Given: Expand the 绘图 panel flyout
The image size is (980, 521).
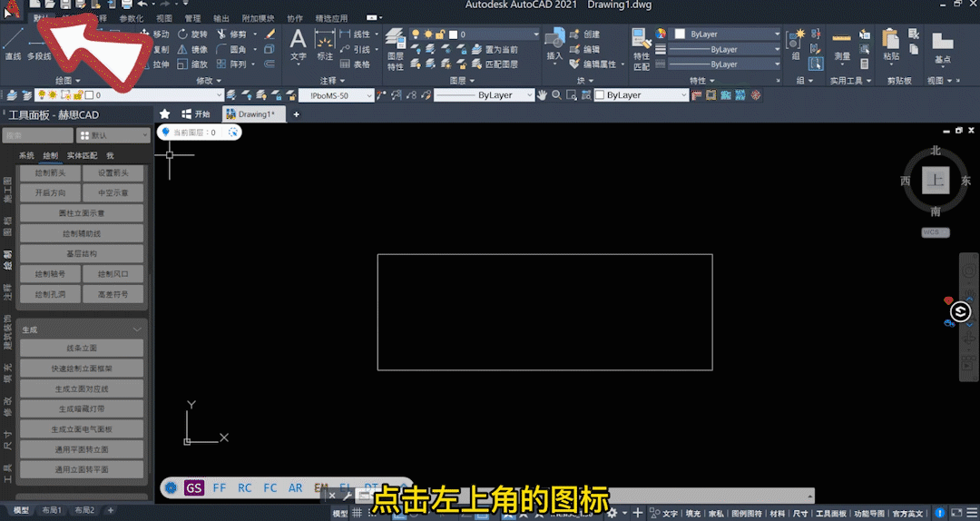Looking at the screenshot, I should click(67, 81).
